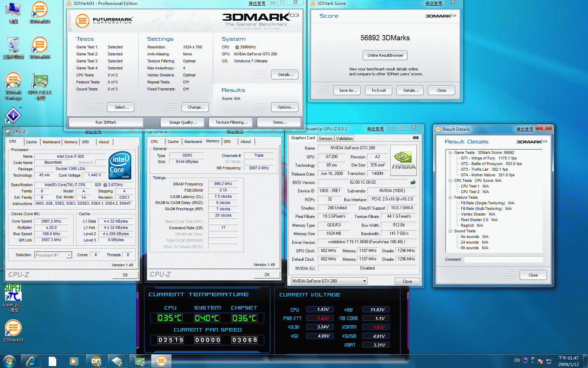Open the Recycle Bin desktop icon
Screen dimensions: 588x368
click(x=13, y=48)
